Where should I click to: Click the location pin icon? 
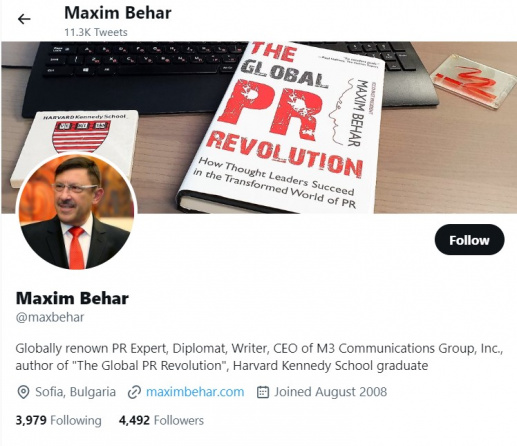[x=23, y=392]
